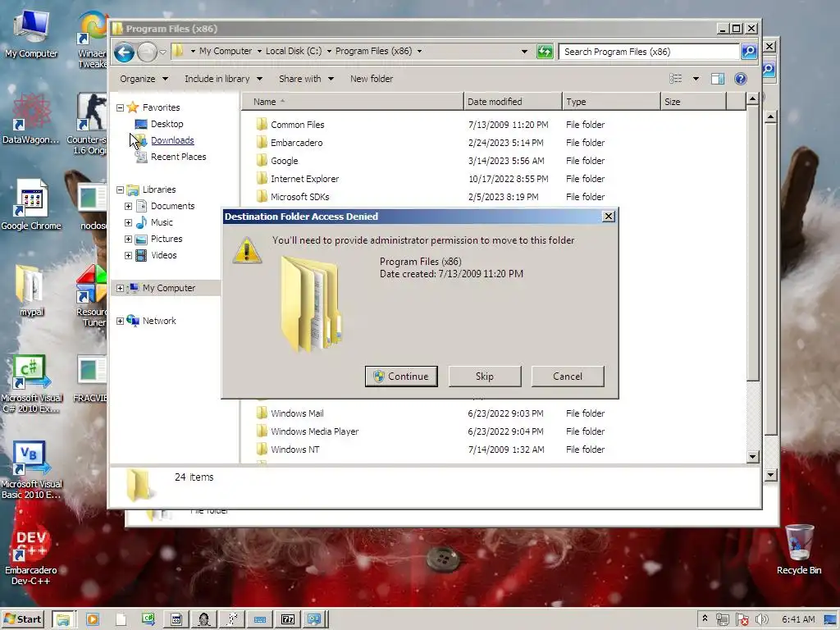Viewport: 840px width, 630px height.
Task: Open DataWagon desktop shortcut
Action: (31, 119)
